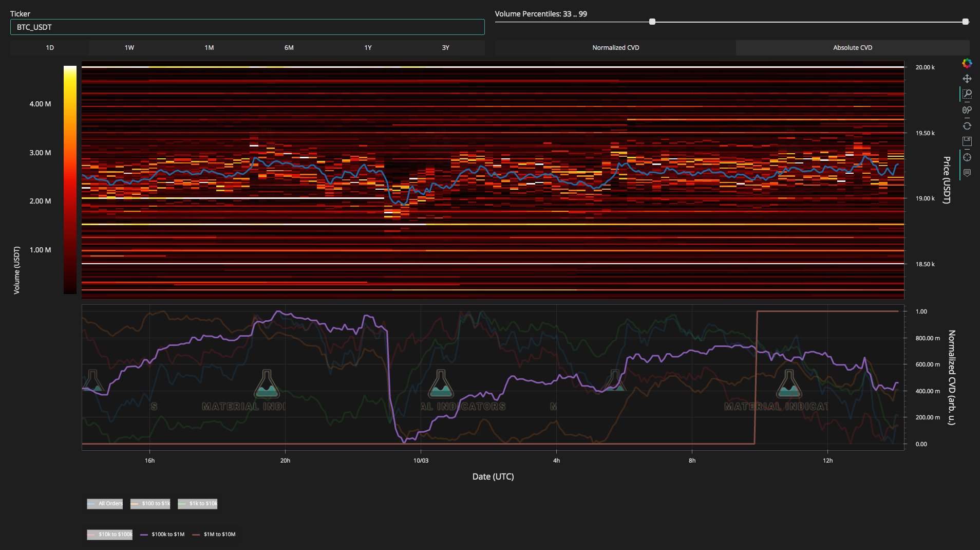Screen dimensions: 980x550
Task: Select the Box Zoom tool
Action: click(x=967, y=94)
